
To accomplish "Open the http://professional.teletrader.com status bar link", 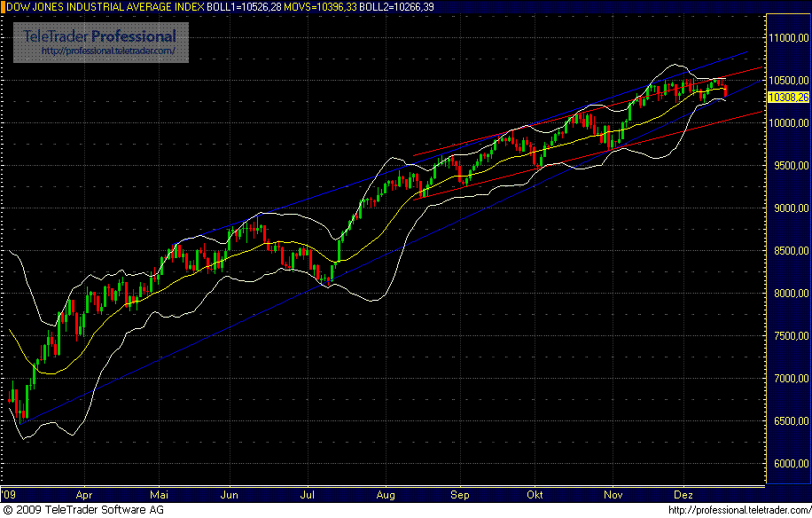I will click(738, 510).
